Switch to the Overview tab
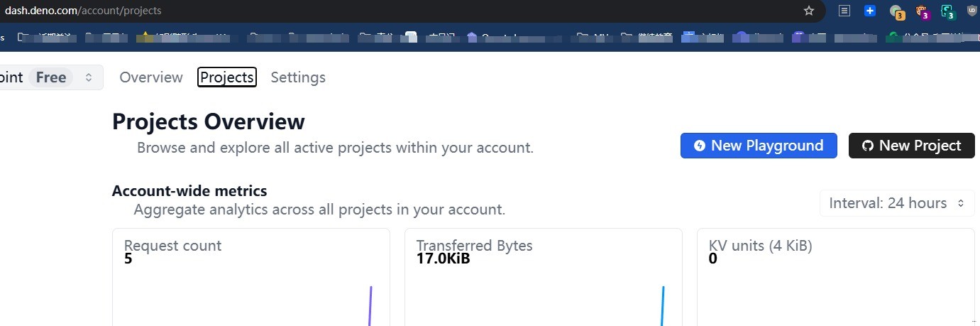 (x=151, y=77)
